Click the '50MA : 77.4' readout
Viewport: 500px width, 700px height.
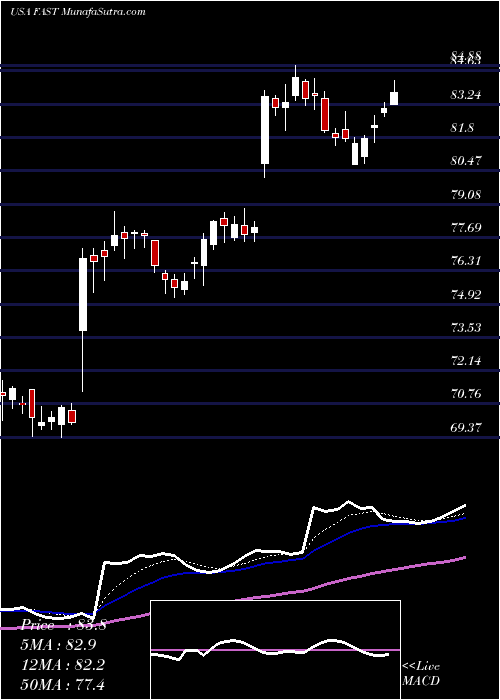tap(62, 684)
